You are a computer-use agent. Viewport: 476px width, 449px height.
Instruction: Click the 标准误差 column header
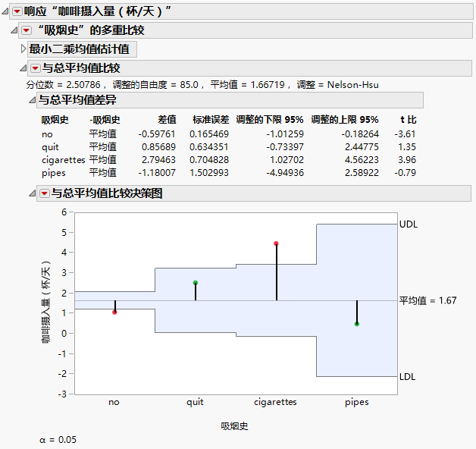pos(211,120)
